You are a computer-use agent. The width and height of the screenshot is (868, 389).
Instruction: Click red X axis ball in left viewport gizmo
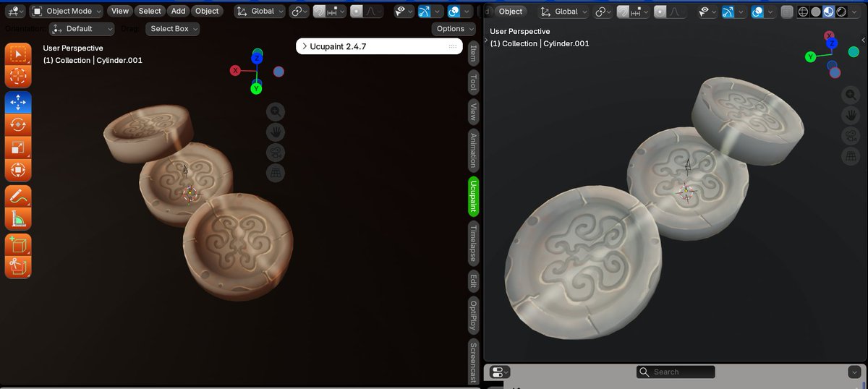(235, 70)
